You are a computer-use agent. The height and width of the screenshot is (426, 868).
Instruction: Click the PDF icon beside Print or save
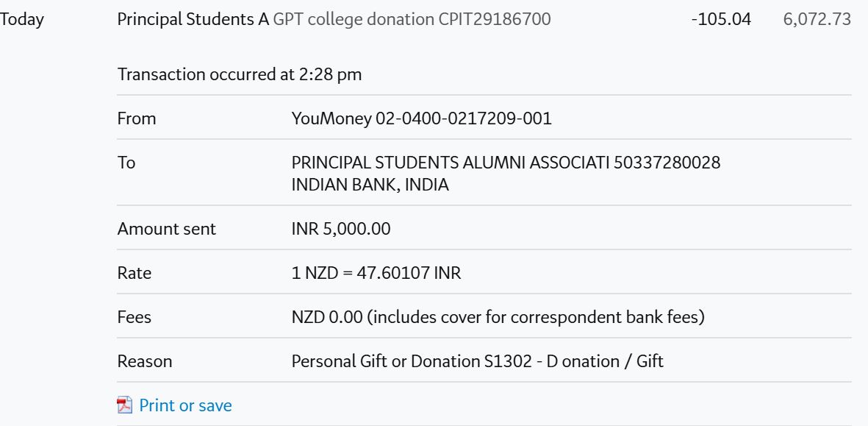click(124, 405)
